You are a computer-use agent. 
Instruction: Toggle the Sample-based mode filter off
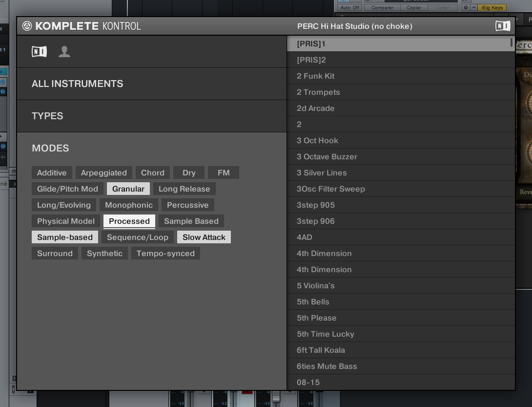pos(64,237)
